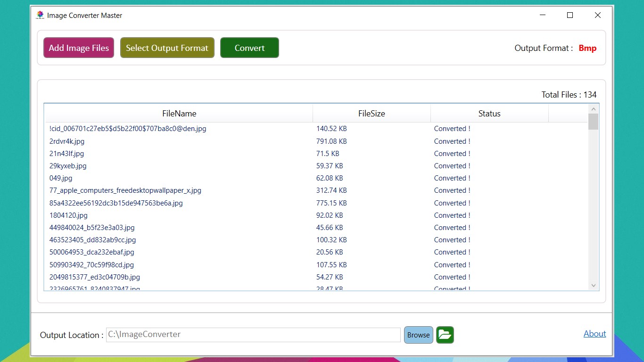Click the file list scroll down arrow
This screenshot has height=362, width=644.
(593, 286)
